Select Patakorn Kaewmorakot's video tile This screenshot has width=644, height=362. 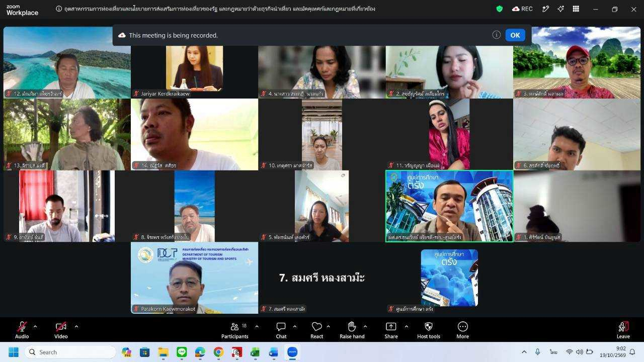(195, 278)
